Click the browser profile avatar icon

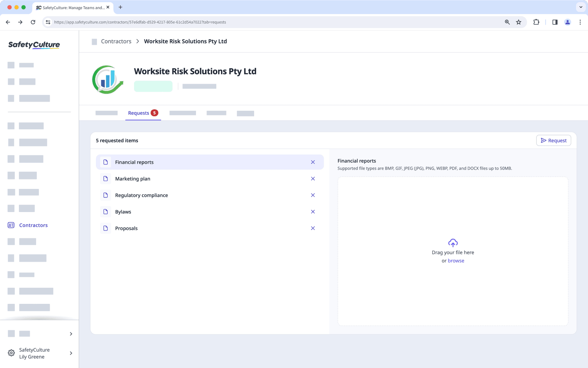click(x=567, y=22)
